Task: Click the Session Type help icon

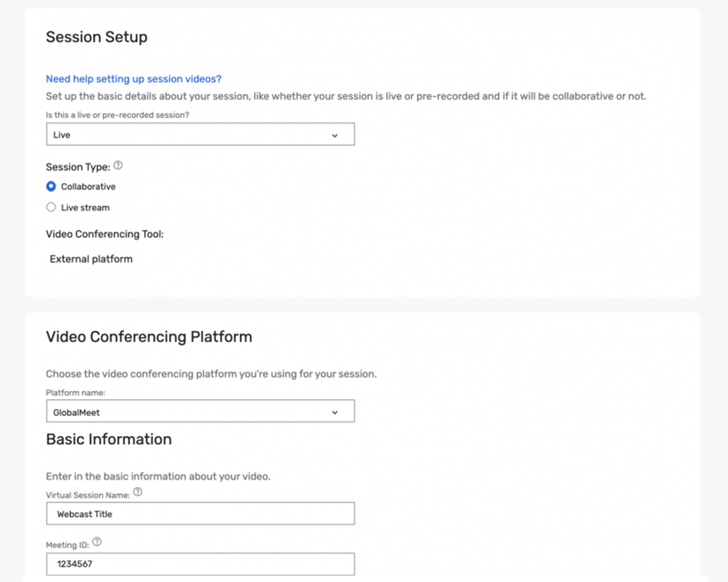Action: click(x=118, y=166)
